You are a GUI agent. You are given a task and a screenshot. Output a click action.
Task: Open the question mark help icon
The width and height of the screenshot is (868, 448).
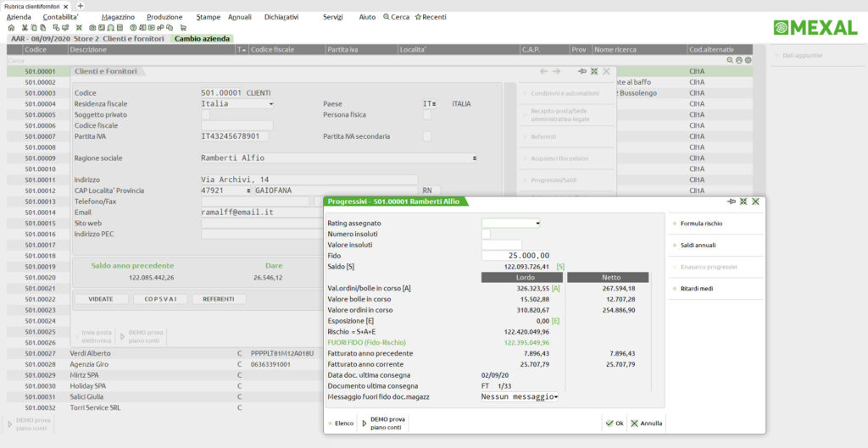[x=133, y=28]
